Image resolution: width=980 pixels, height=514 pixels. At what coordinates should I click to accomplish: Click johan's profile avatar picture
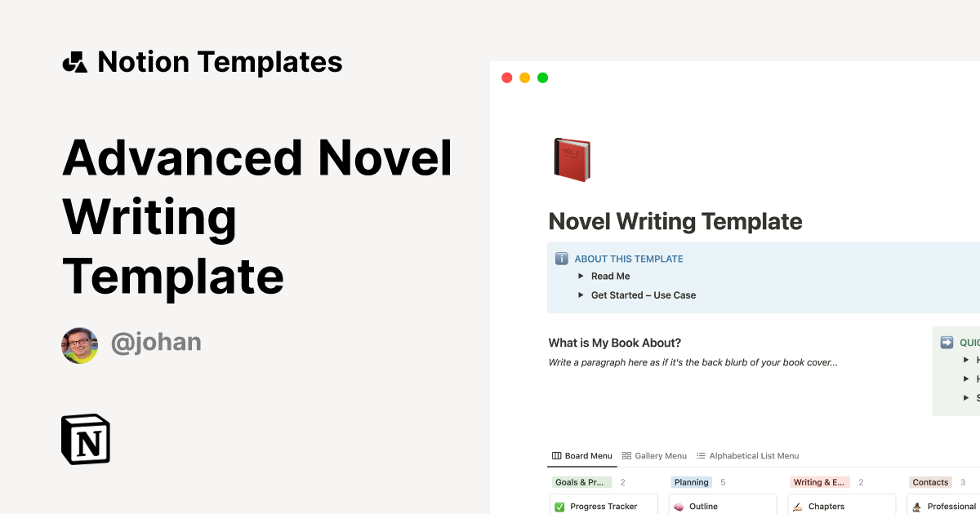tap(80, 346)
